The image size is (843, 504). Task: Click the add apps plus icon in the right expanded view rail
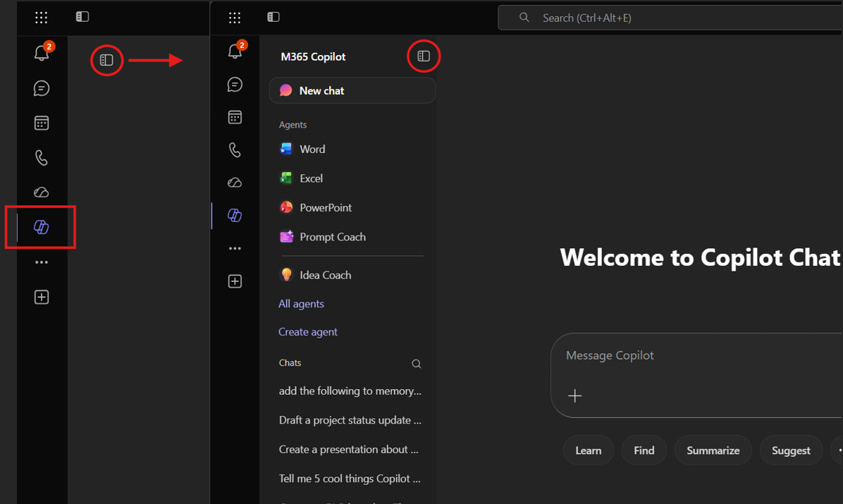click(235, 281)
